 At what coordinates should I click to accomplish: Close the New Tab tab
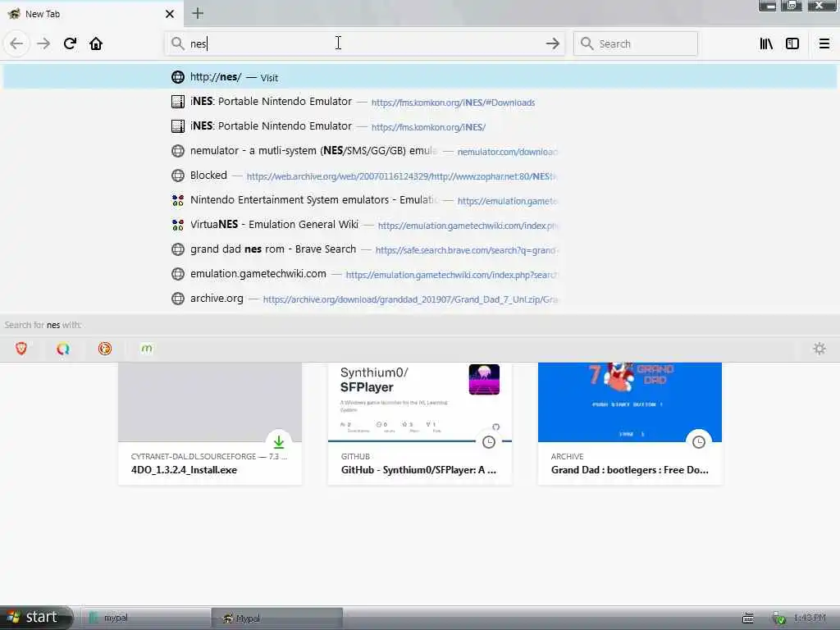tap(170, 14)
